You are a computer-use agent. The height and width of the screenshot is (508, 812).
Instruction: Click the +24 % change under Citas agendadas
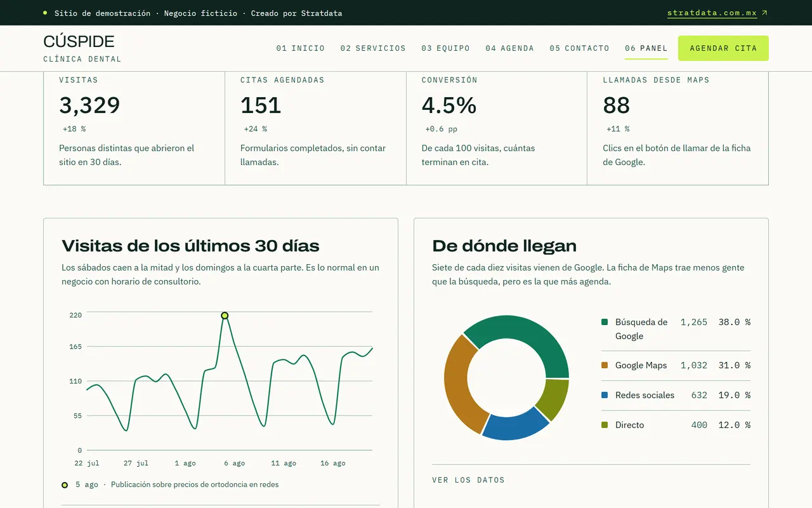click(256, 129)
